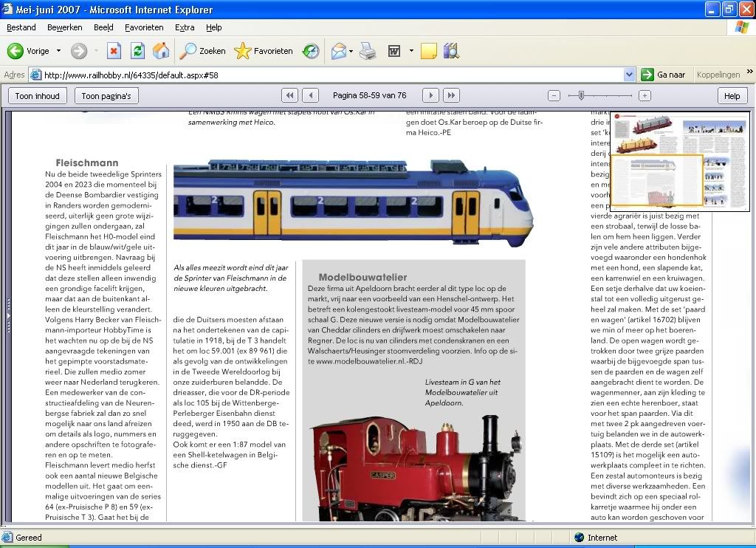Click the page overview thumbnail

[680, 162]
